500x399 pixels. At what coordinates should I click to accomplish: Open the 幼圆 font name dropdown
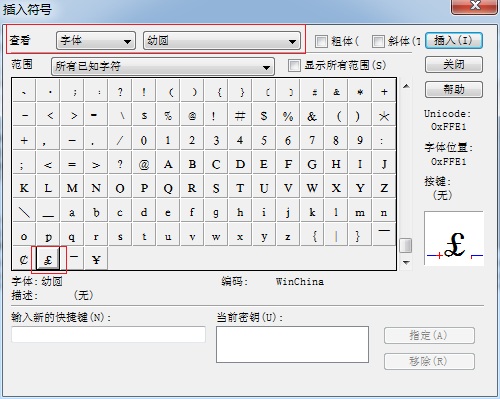click(222, 41)
